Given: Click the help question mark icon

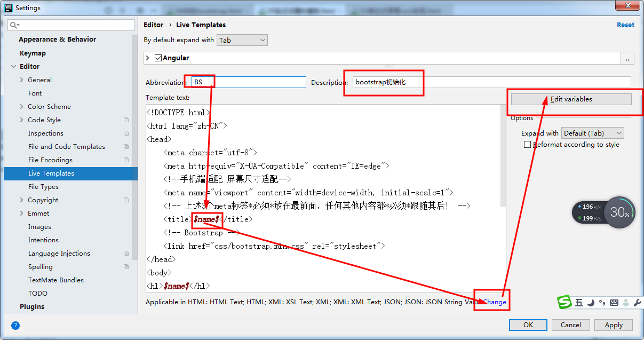Looking at the screenshot, I should [15, 325].
